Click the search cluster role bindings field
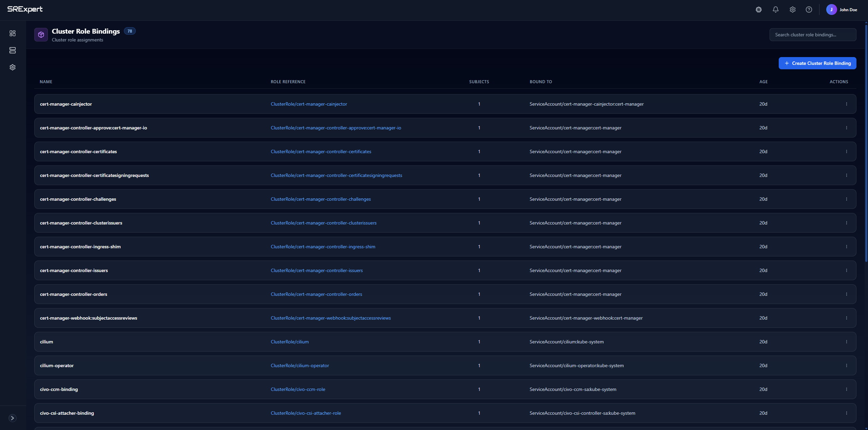 [813, 34]
